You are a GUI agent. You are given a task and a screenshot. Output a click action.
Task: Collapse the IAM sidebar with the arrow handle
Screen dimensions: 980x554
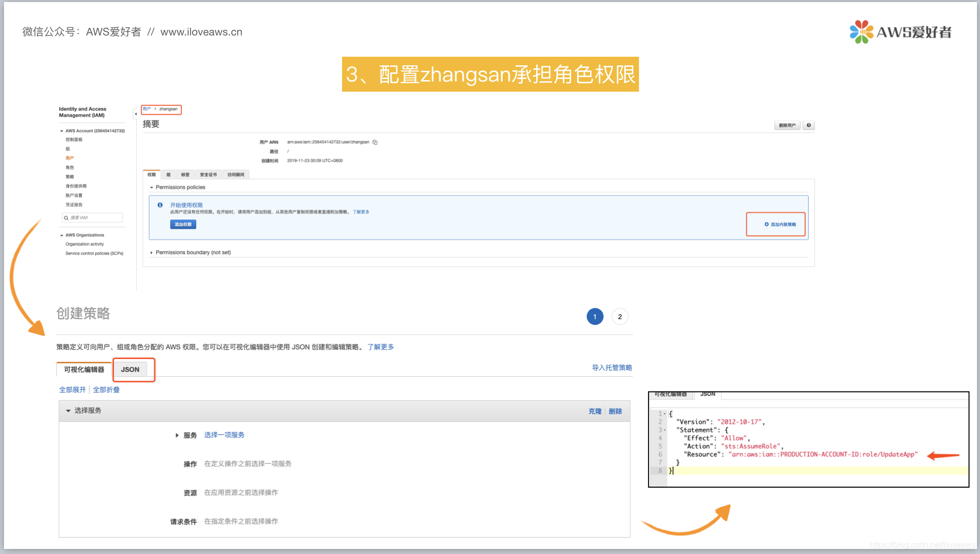click(135, 114)
